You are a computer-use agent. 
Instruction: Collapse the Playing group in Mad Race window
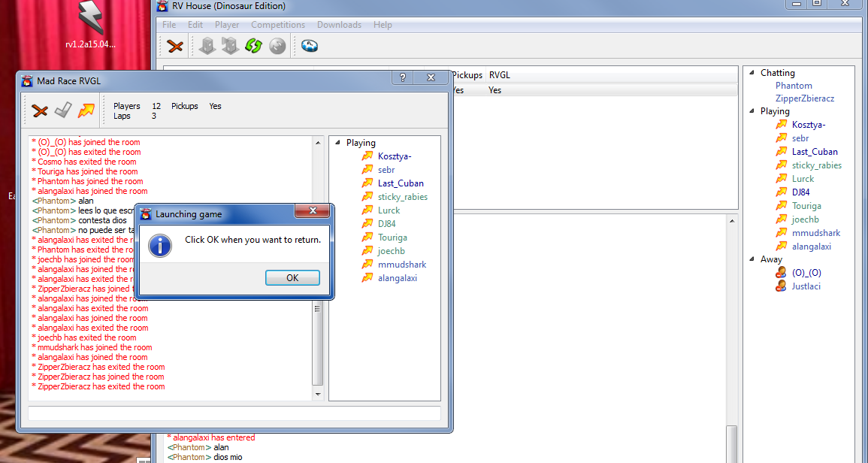pyautogui.click(x=337, y=143)
